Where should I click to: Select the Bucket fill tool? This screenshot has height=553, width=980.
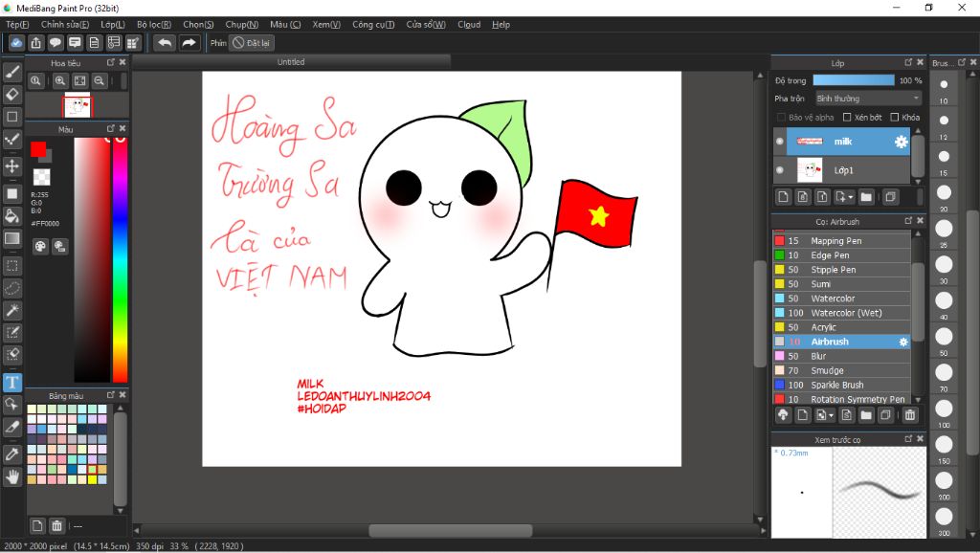(x=11, y=216)
